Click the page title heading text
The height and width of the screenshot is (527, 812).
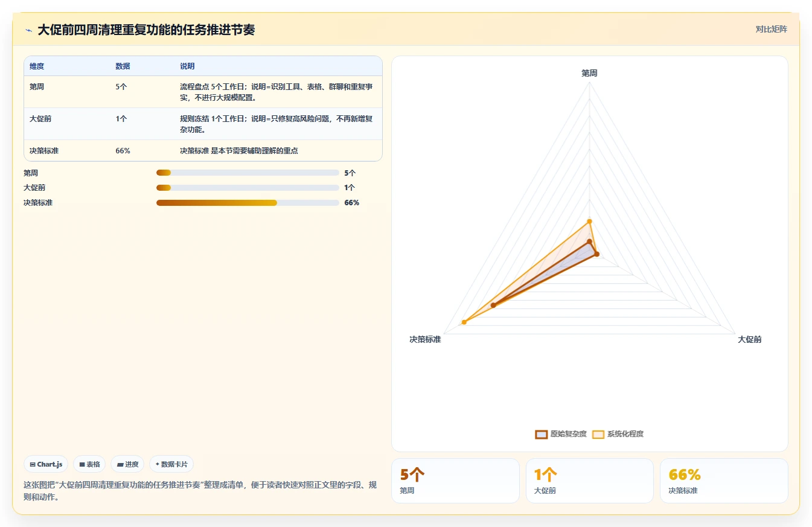146,30
